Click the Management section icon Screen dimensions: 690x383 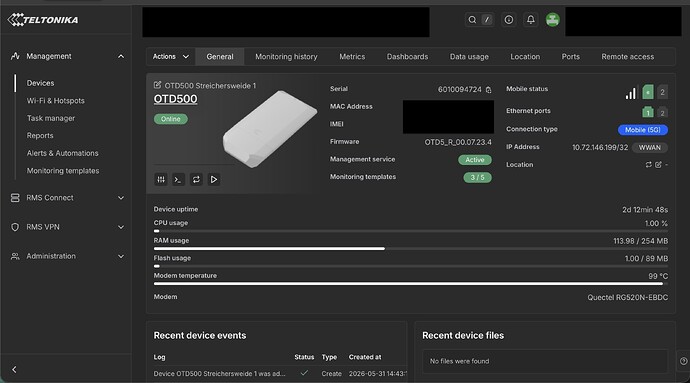15,56
